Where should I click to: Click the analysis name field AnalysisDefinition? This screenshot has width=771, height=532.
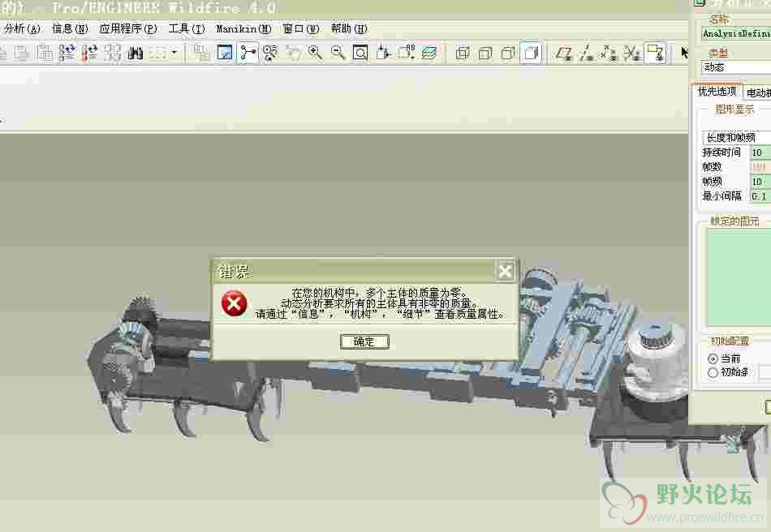point(736,33)
